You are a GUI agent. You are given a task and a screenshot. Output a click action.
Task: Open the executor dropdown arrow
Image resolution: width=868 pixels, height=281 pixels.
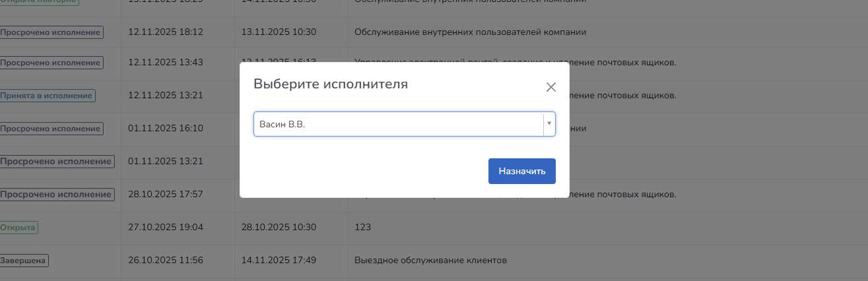pos(549,123)
